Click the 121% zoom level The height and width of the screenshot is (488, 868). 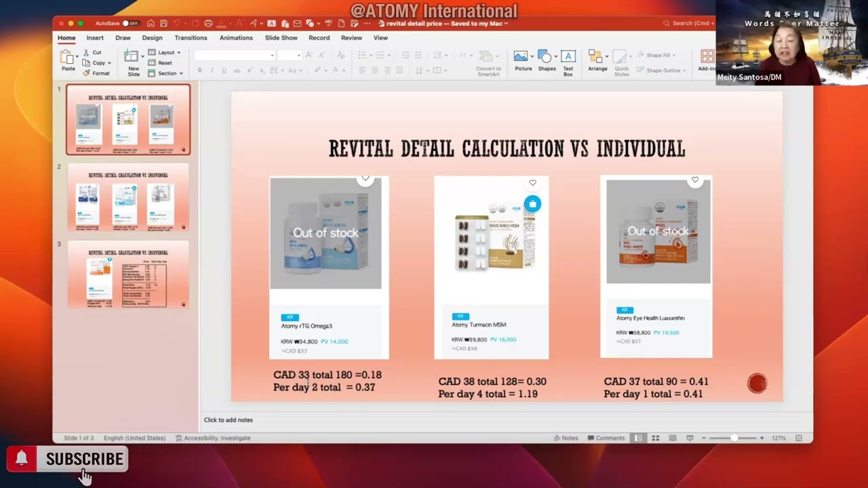778,438
